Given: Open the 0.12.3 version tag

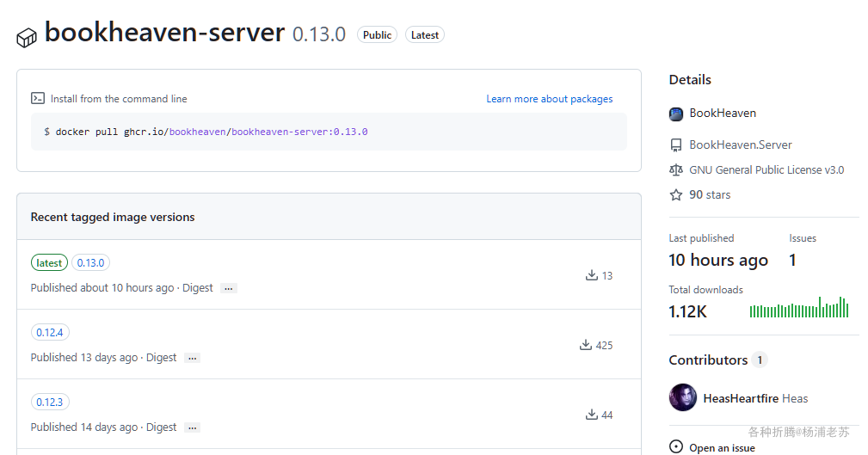Looking at the screenshot, I should (50, 403).
